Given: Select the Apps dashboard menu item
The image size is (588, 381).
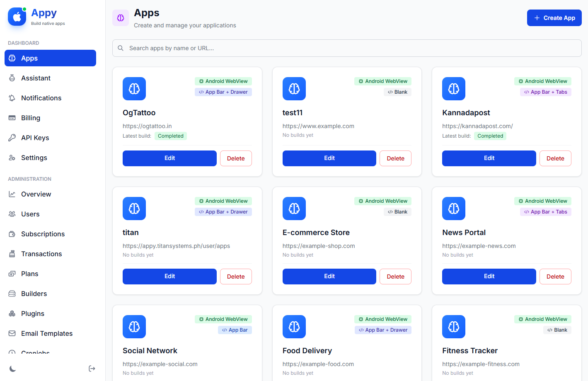Looking at the screenshot, I should click(50, 58).
